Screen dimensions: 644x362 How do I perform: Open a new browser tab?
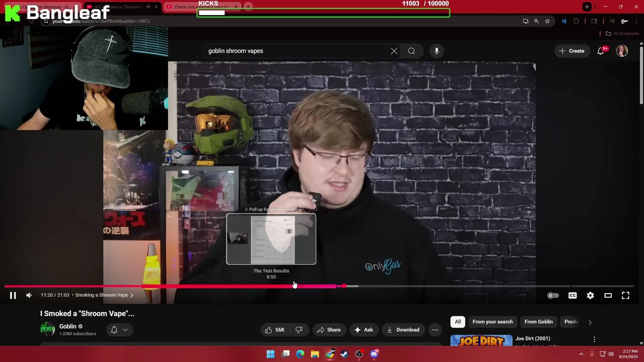click(x=248, y=7)
